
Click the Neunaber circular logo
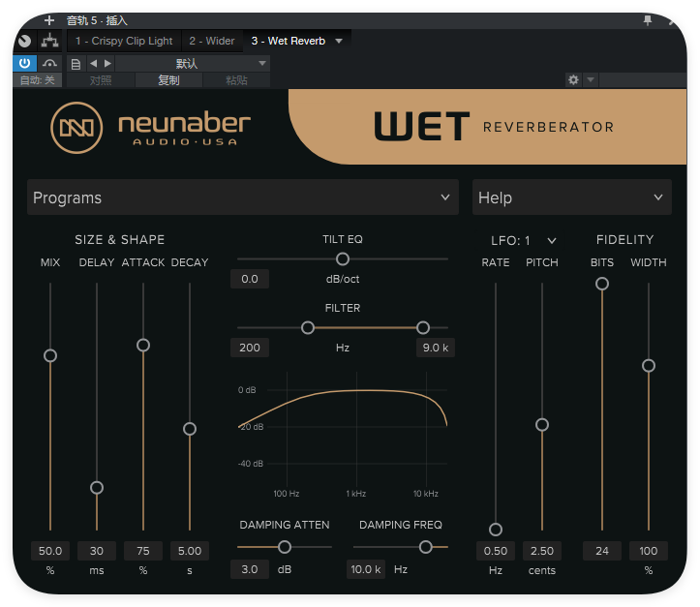click(76, 128)
